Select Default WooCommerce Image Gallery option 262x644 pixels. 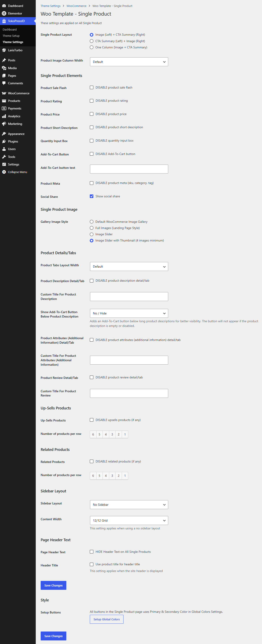[x=92, y=222]
